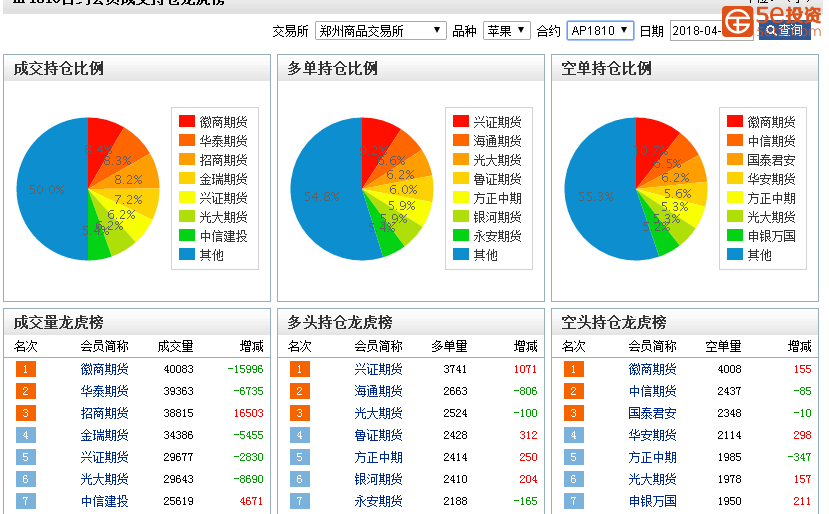
Task: Open 招商期货 member link
Action: 104,413
